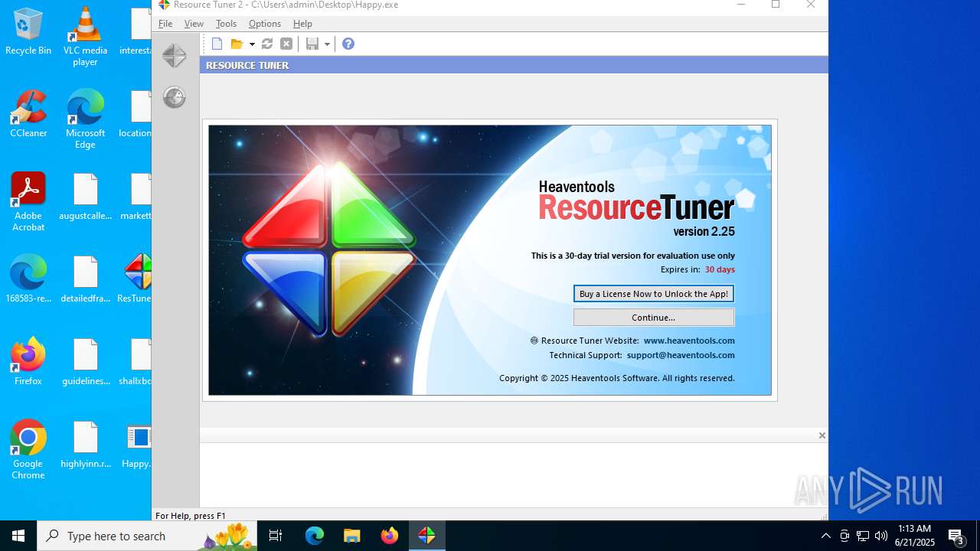Click the Resource Tuner splash screen image
This screenshot has width=980, height=551.
pyautogui.click(x=490, y=260)
